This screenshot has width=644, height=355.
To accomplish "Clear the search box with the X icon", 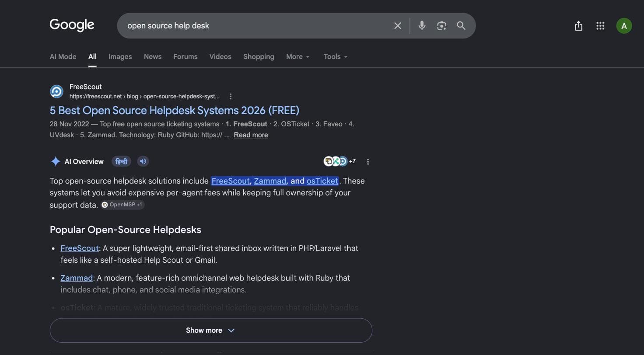I will pyautogui.click(x=397, y=26).
